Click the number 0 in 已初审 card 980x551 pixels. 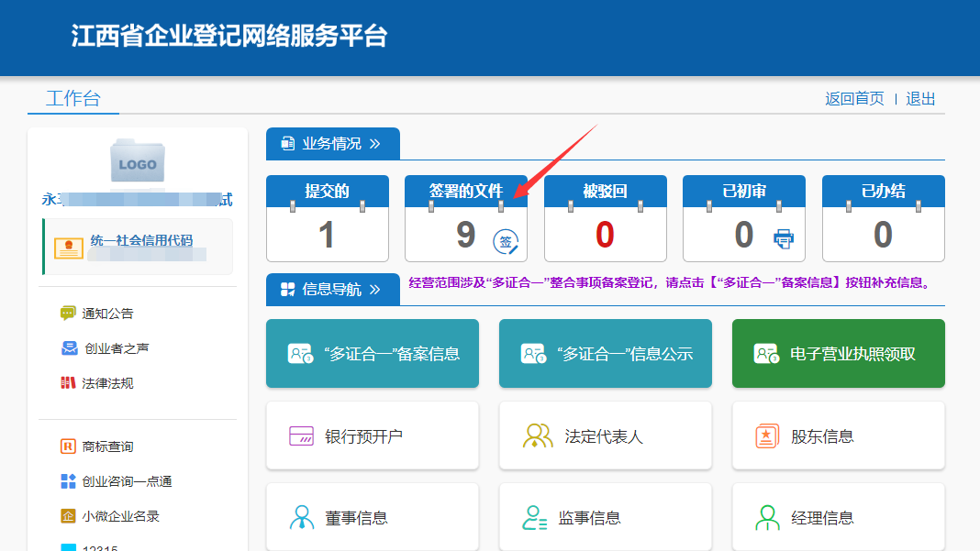click(x=744, y=235)
